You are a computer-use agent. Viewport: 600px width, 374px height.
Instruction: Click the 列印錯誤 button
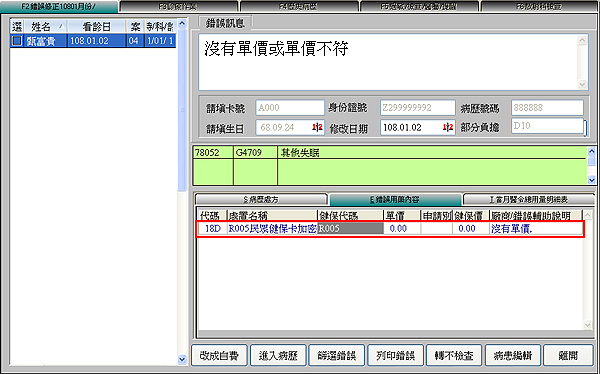396,356
